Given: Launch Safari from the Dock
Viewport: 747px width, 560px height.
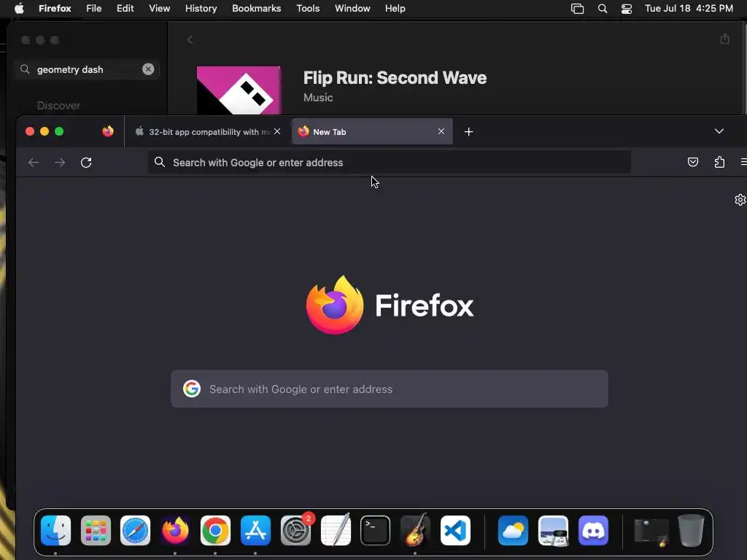Looking at the screenshot, I should click(135, 531).
